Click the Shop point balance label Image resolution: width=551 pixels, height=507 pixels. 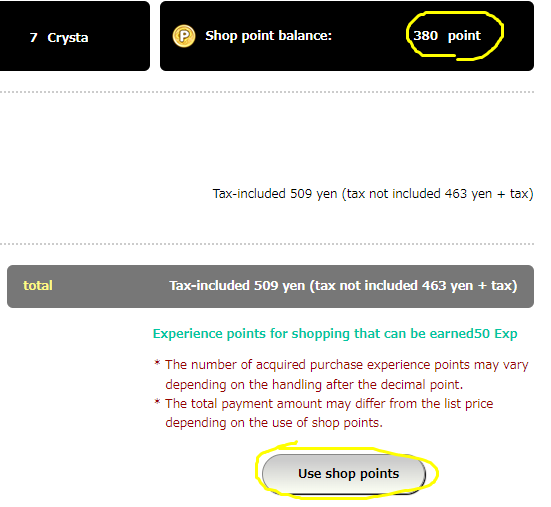[268, 35]
